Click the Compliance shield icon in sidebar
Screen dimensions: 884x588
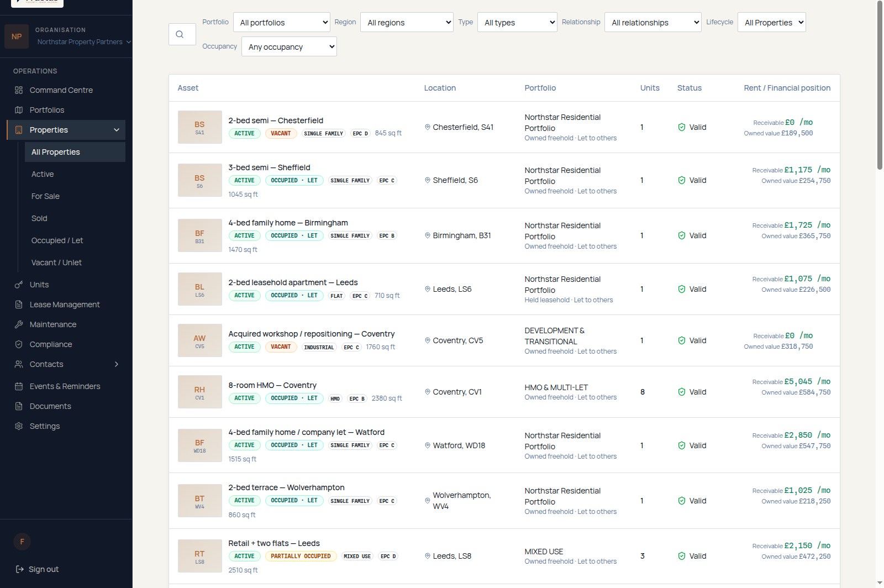(19, 344)
